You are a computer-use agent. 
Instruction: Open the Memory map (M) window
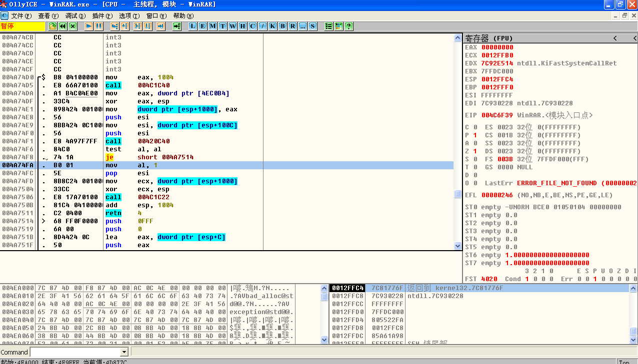click(212, 26)
